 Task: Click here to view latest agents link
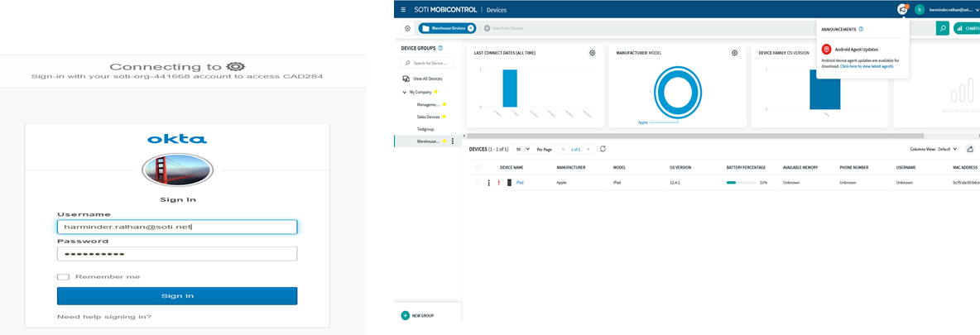(867, 66)
